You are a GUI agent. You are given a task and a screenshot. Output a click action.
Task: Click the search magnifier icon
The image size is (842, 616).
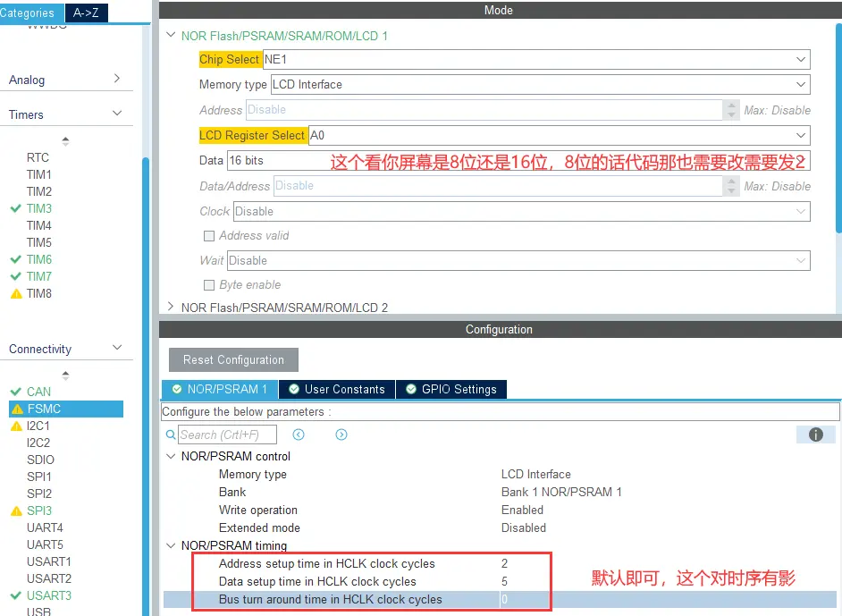tap(171, 435)
